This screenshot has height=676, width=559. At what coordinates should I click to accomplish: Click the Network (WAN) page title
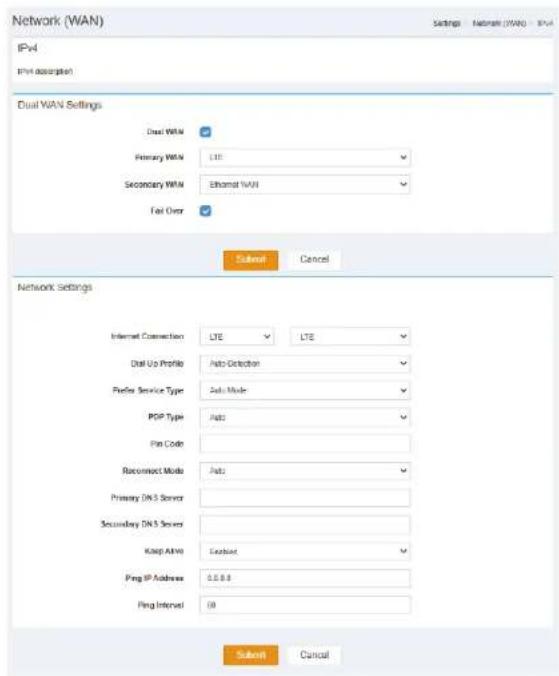(x=58, y=21)
